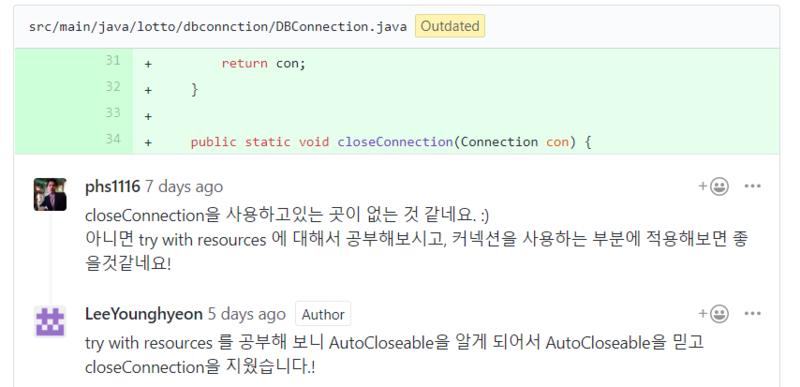Select line number 31 in diff
The width and height of the screenshot is (800, 387).
tap(113, 61)
